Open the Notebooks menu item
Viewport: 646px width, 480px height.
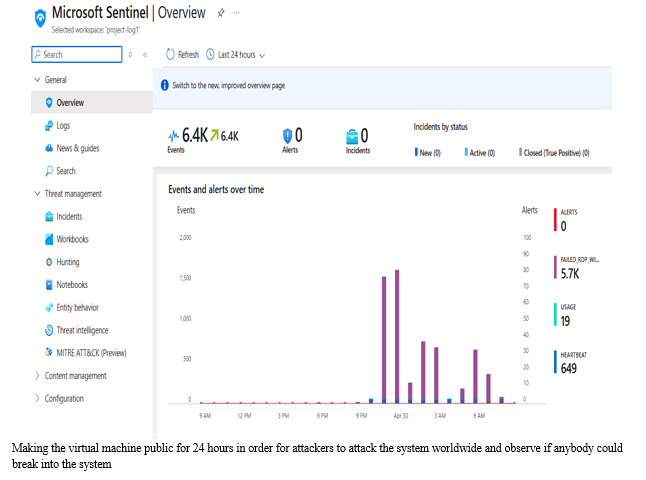(x=91, y=285)
